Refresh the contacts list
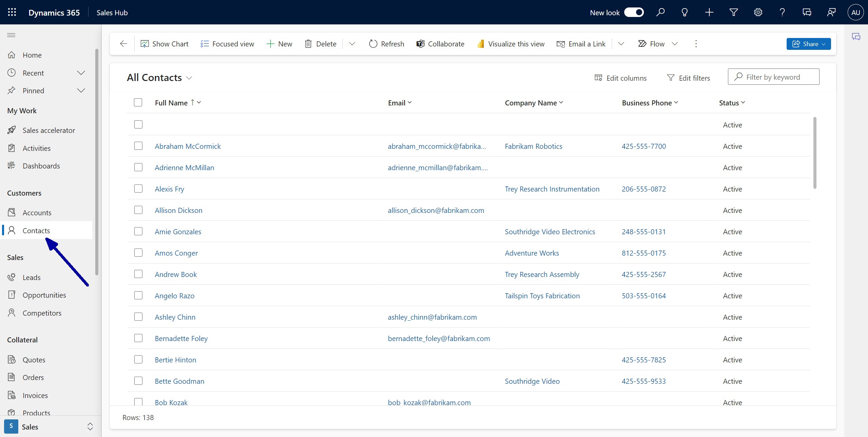Image resolution: width=868 pixels, height=437 pixels. coord(387,44)
